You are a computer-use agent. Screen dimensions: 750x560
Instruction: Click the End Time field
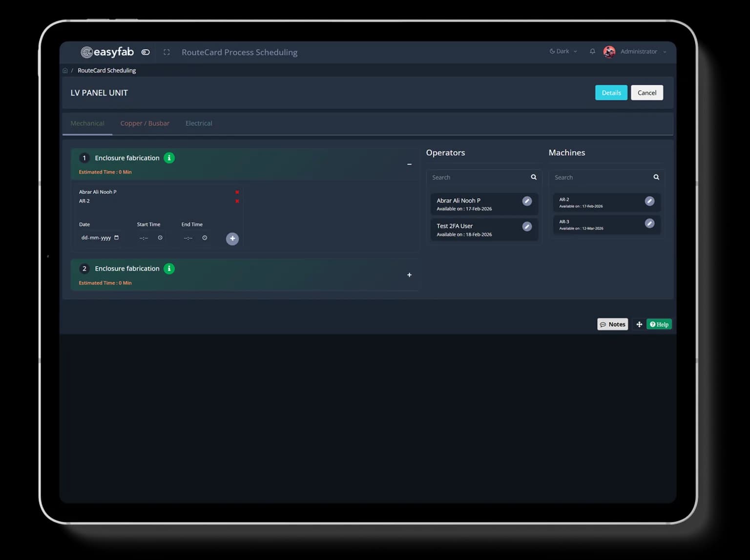tap(195, 238)
